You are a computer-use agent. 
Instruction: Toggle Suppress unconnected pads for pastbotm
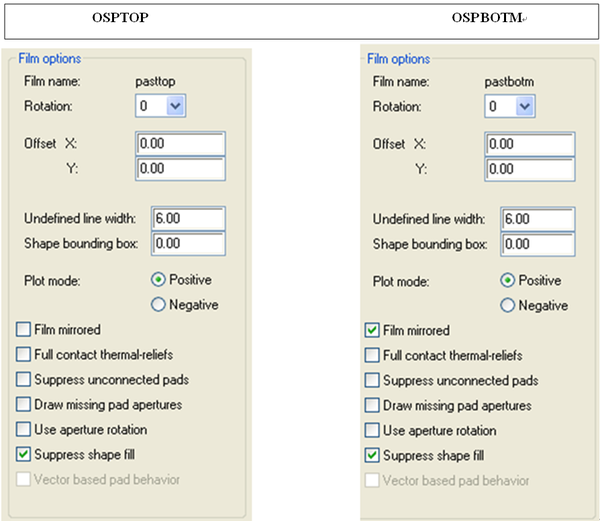(x=373, y=380)
